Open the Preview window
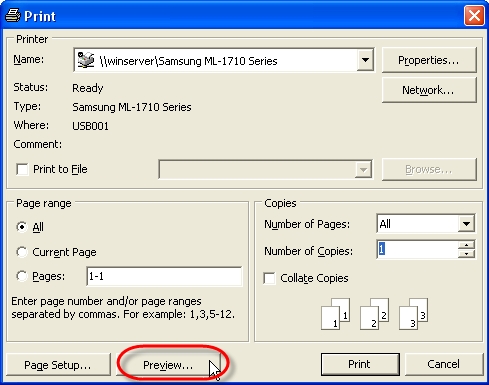489x385 pixels. tap(168, 365)
